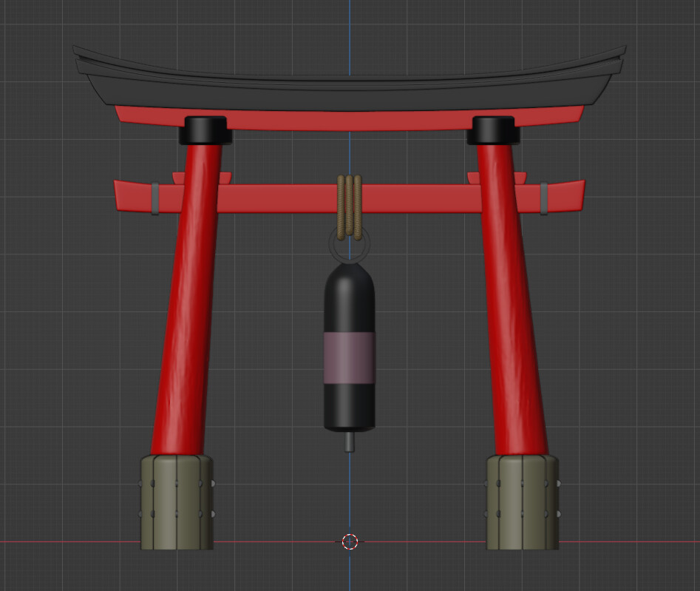Click the right stone base of the pillar
The width and height of the screenshot is (700, 591).
coord(521,503)
